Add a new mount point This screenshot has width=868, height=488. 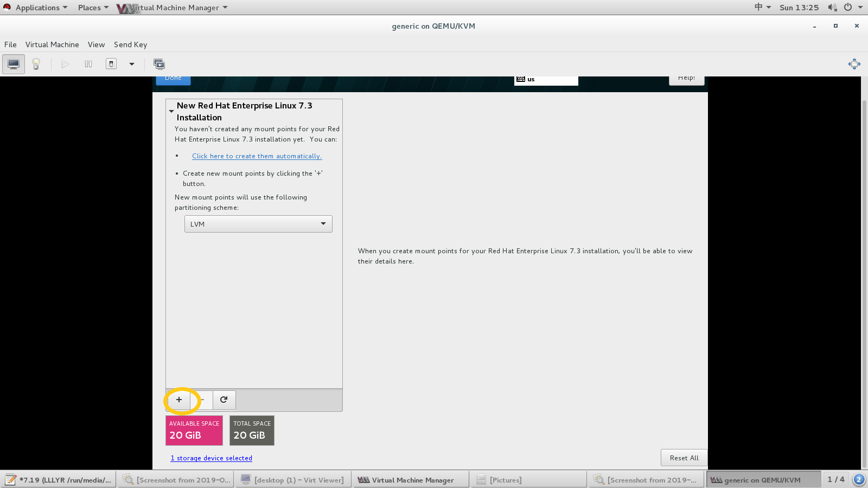[x=179, y=400]
